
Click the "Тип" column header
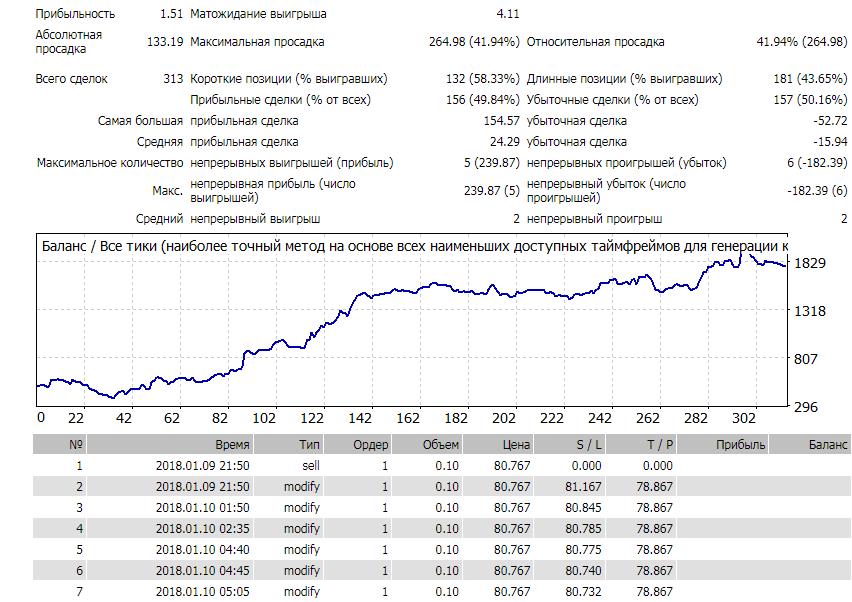(x=310, y=445)
